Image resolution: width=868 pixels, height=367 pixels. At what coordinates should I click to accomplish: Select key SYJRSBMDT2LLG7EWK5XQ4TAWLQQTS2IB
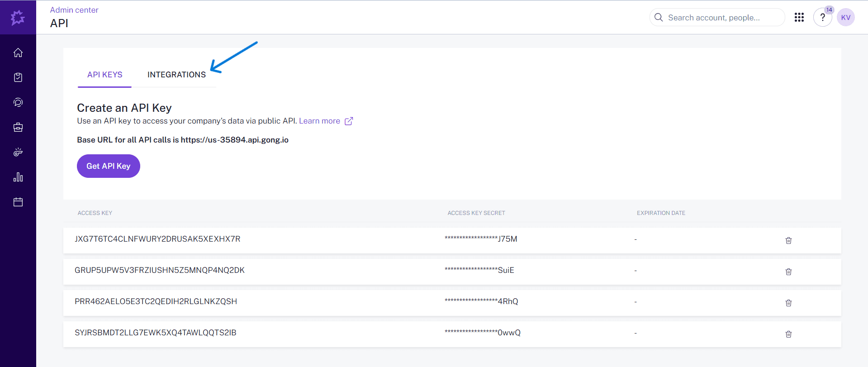point(156,333)
